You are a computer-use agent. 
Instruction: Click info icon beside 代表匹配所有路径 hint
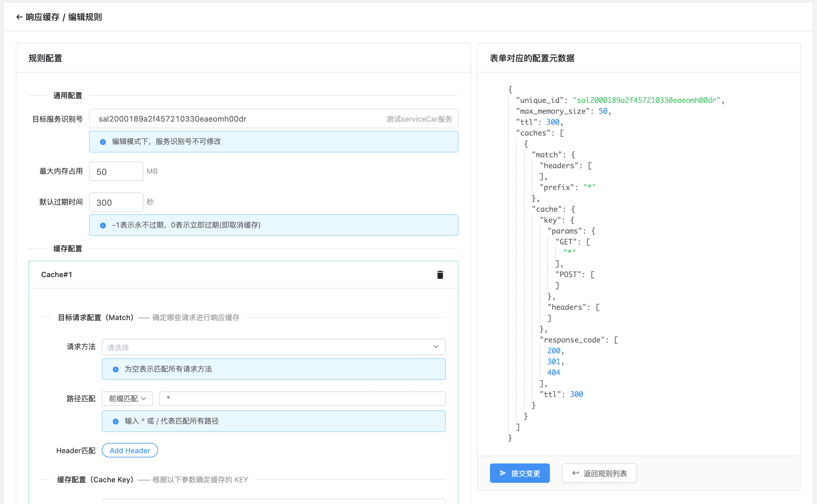(x=115, y=422)
